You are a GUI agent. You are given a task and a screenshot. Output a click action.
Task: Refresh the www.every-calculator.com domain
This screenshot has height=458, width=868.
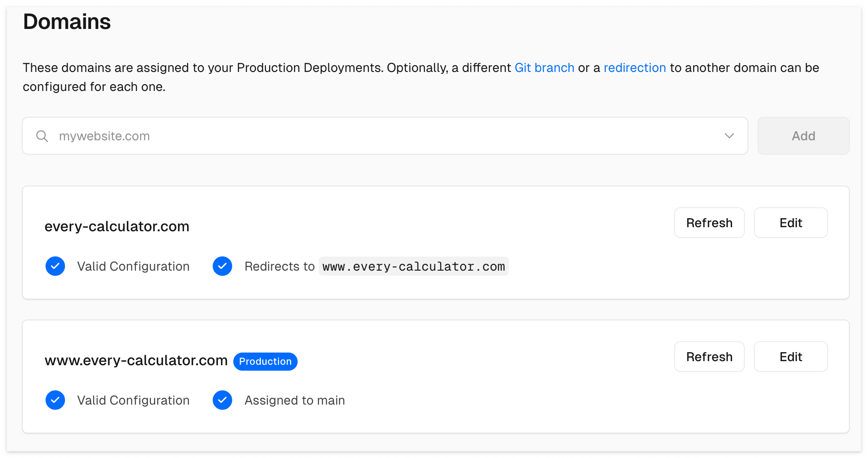pos(709,357)
